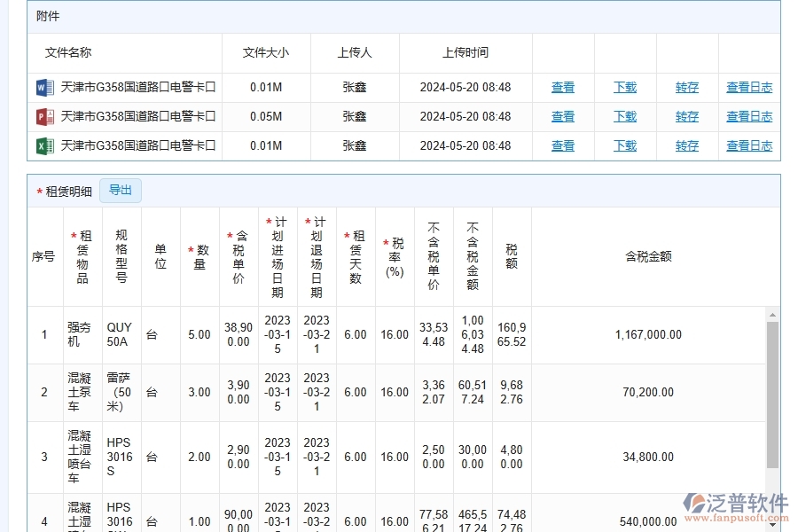The width and height of the screenshot is (798, 532).
Task: Click 转存 for the PowerPoint attachment
Action: click(686, 116)
